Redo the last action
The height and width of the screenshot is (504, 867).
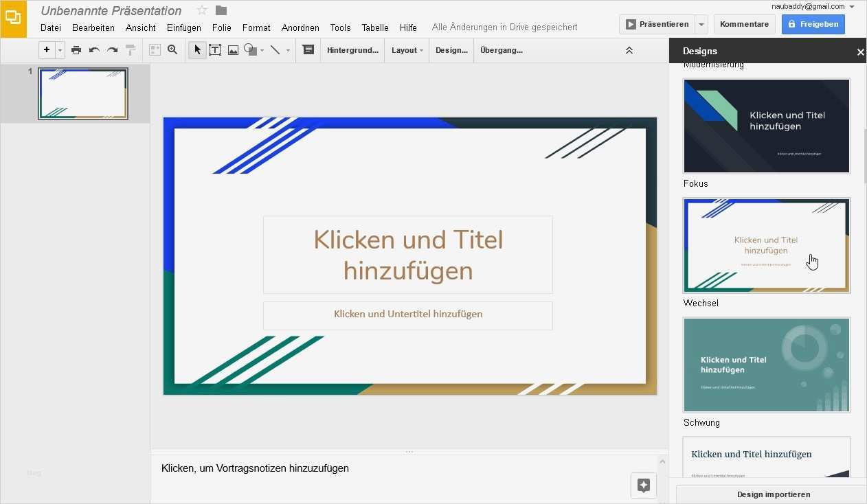coord(112,50)
